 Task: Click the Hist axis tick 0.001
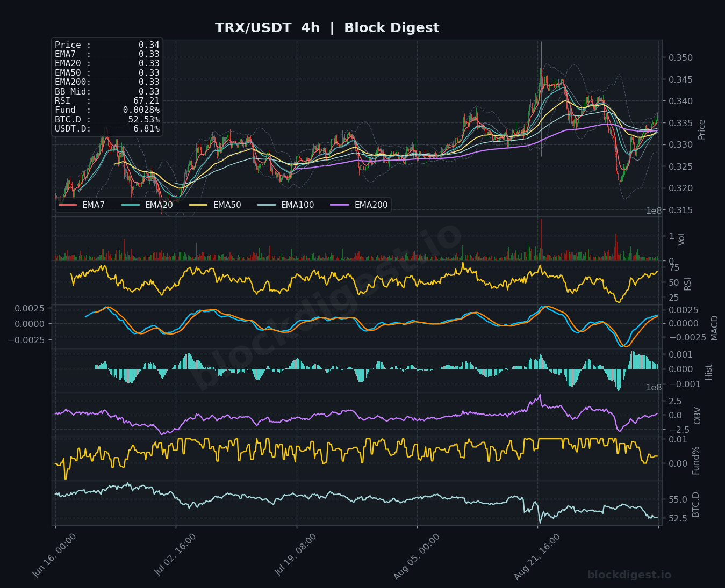pos(681,355)
